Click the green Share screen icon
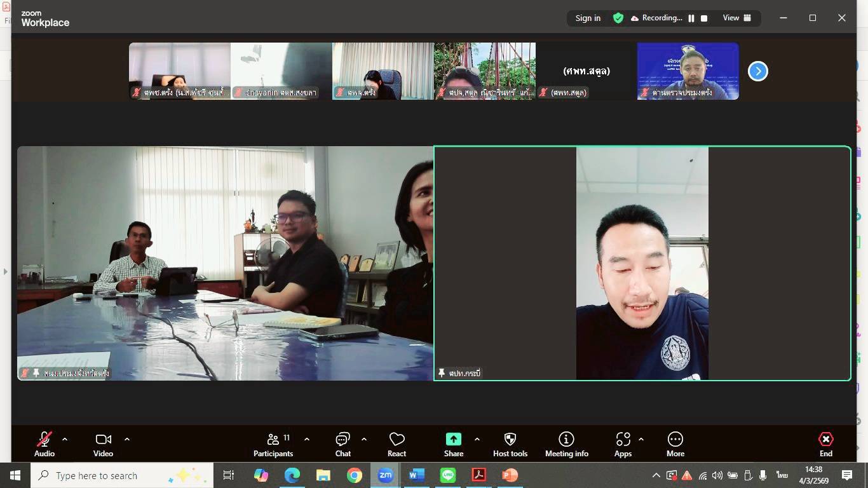Image resolution: width=868 pixels, height=488 pixels. tap(453, 440)
